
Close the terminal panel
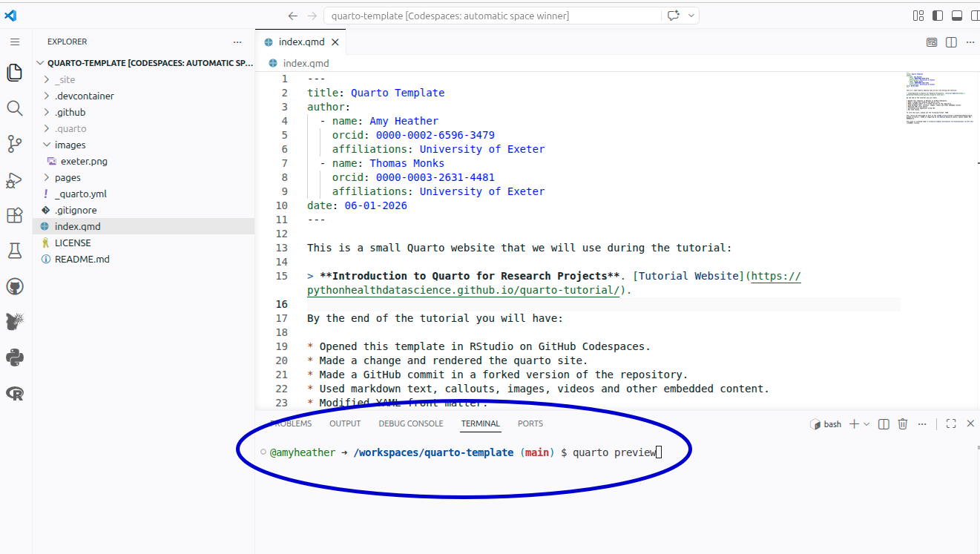tap(970, 423)
